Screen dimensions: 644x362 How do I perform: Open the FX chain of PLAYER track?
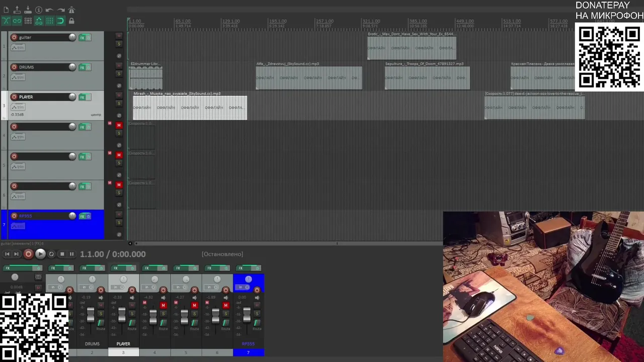point(82,97)
